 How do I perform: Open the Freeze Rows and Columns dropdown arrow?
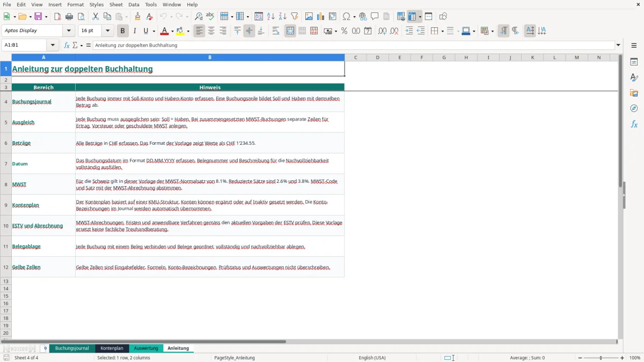tap(420, 17)
